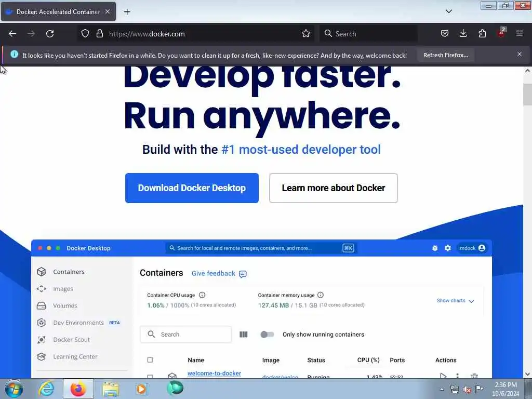The image size is (532, 399).
Task: Open the Docker Desktop bug troubleshoot icon
Action: point(435,248)
